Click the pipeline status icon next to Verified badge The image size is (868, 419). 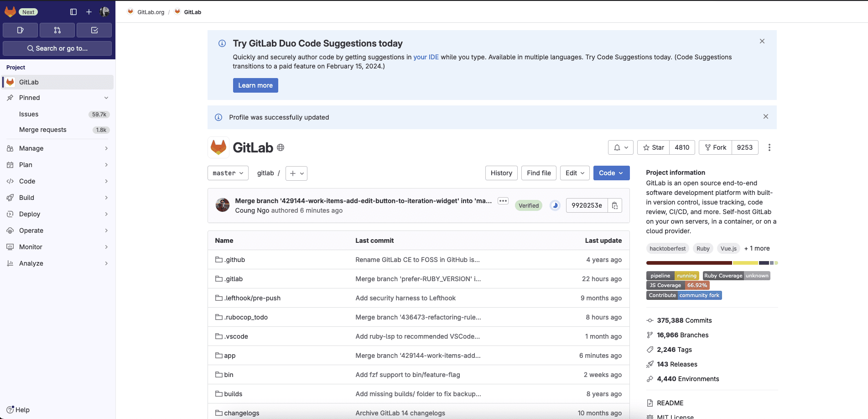coord(555,205)
